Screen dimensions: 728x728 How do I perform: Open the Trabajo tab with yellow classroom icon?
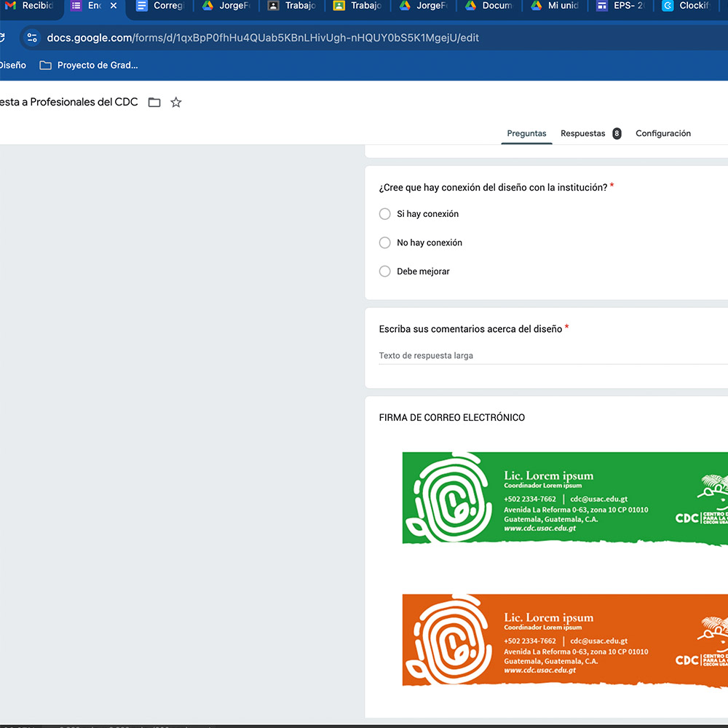358,6
